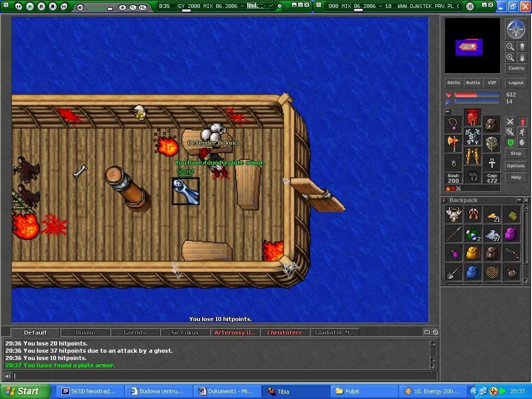This screenshot has height=399, width=532.
Task: Click the gold coins stack of 21
Action: (493, 215)
